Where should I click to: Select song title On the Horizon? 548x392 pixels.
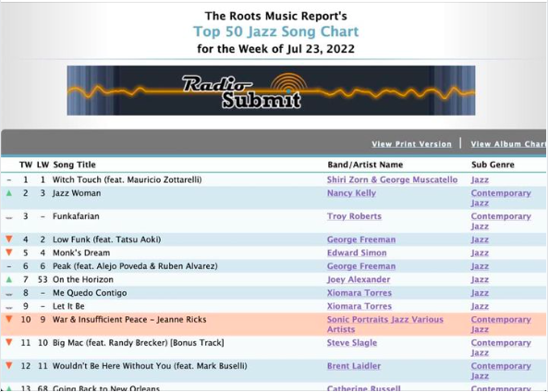pyautogui.click(x=83, y=279)
